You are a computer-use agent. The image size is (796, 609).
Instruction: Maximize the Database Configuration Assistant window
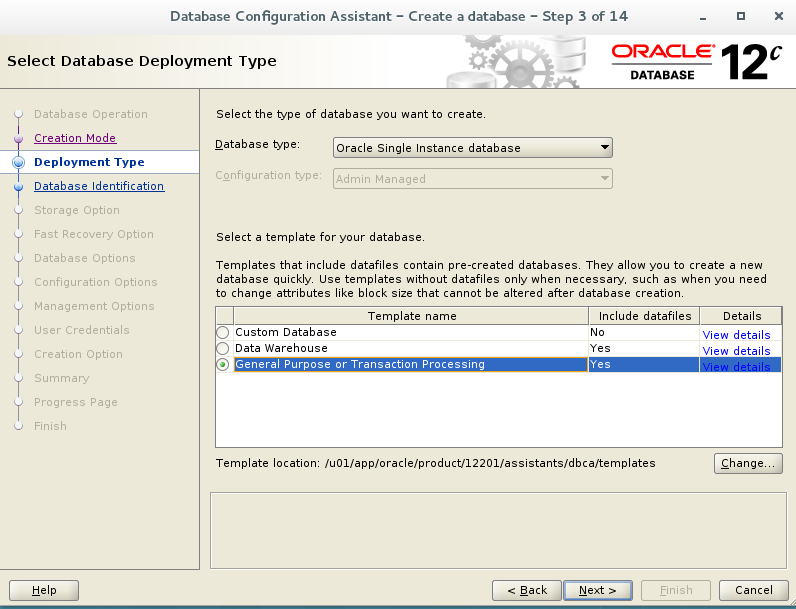click(741, 16)
